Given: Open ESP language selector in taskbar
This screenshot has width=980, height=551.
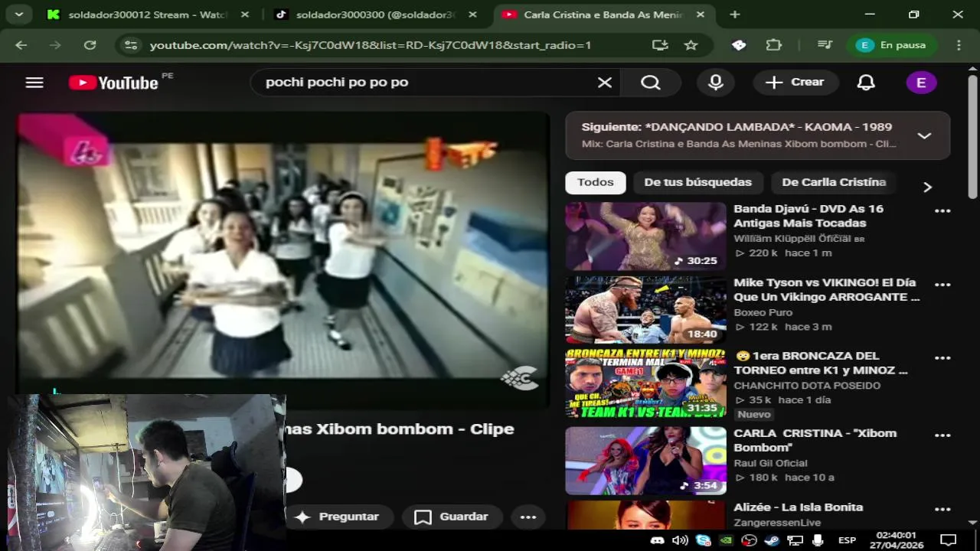Looking at the screenshot, I should pos(847,540).
